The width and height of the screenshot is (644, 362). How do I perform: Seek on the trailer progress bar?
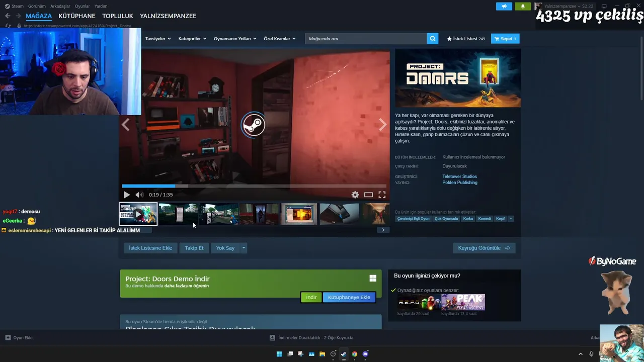(x=254, y=186)
